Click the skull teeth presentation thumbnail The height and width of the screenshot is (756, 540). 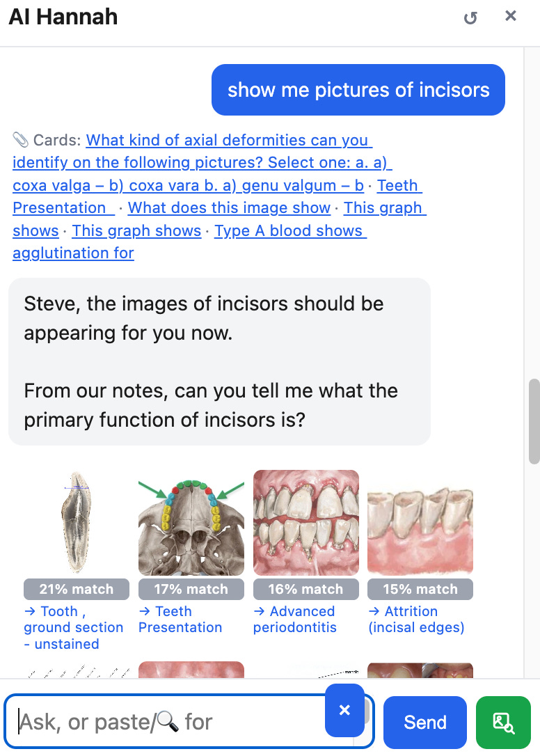coord(191,523)
